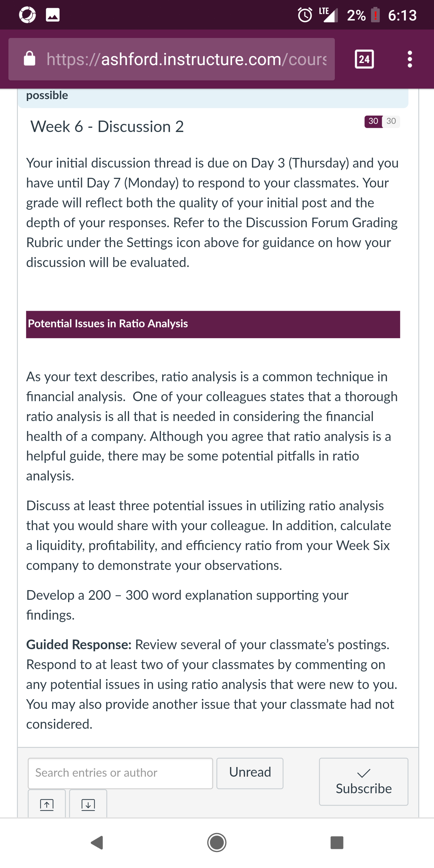Open the tab switcher showing 24 tabs
Image resolution: width=434 pixels, height=868 pixels.
coord(364,59)
